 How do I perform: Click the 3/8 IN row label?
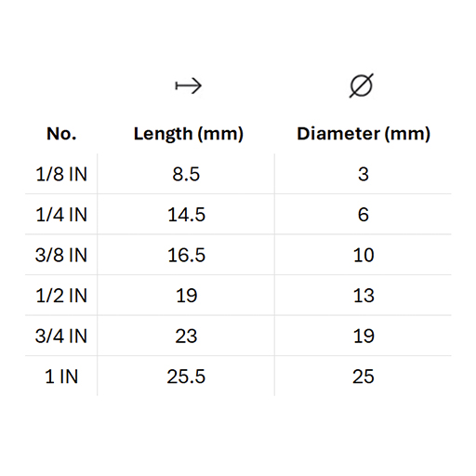click(61, 256)
